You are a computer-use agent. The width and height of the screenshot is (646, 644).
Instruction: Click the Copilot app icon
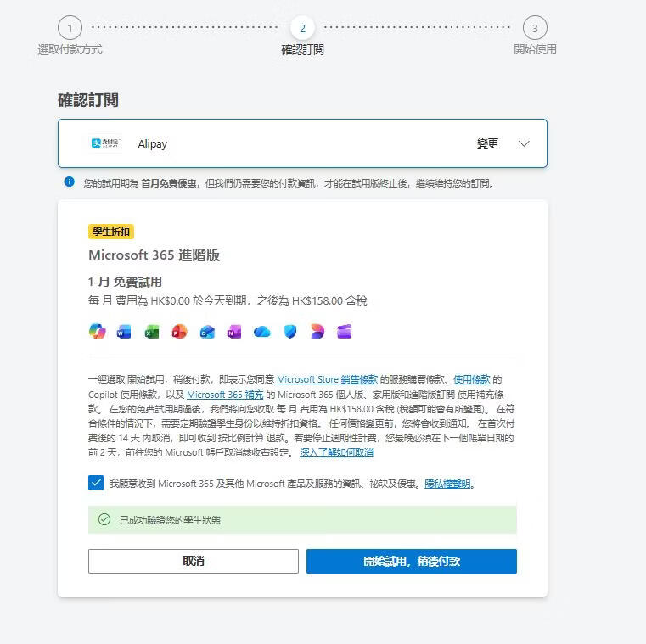[98, 332]
